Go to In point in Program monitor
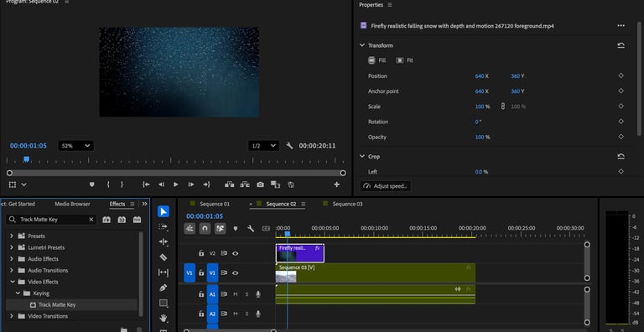644x332 pixels. [146, 185]
